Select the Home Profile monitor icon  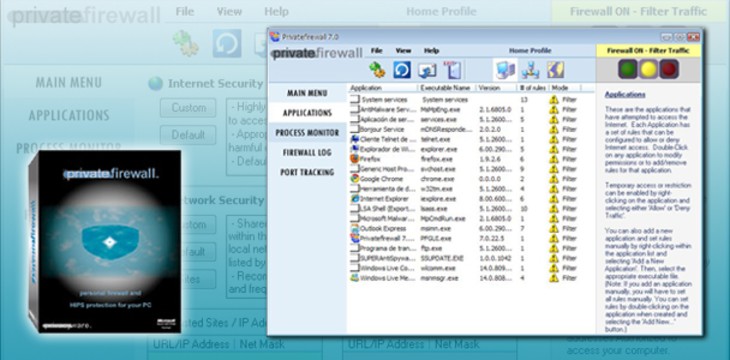tap(506, 70)
